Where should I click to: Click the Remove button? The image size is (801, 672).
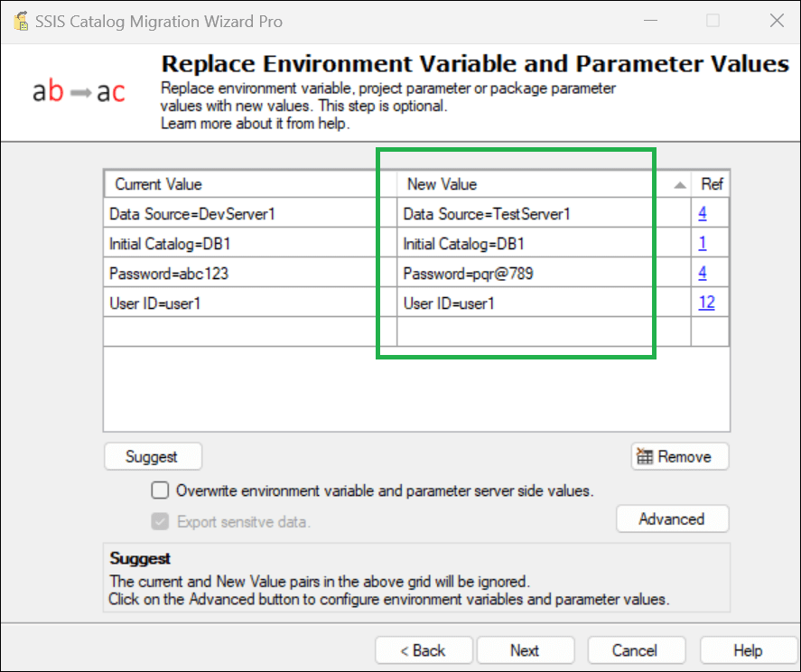(x=680, y=456)
